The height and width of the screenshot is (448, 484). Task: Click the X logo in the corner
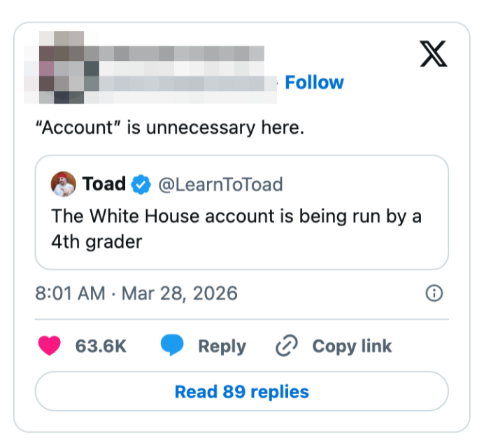(434, 53)
